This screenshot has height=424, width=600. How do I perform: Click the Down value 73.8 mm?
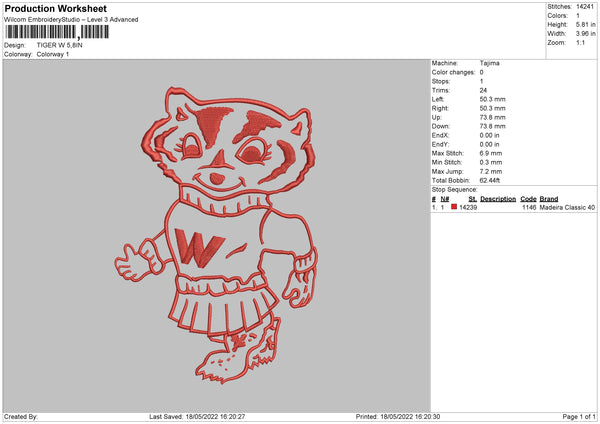pyautogui.click(x=492, y=126)
